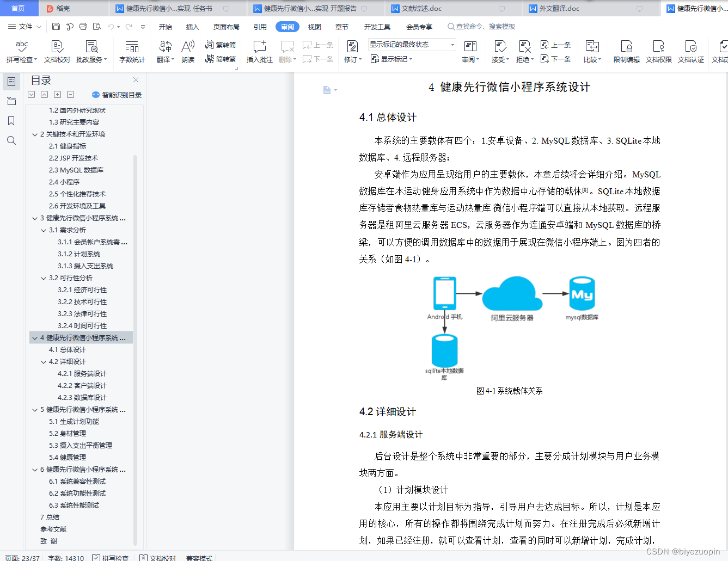This screenshot has height=561, width=728.
Task: Click the save icon in quick toolbar
Action: pyautogui.click(x=56, y=27)
